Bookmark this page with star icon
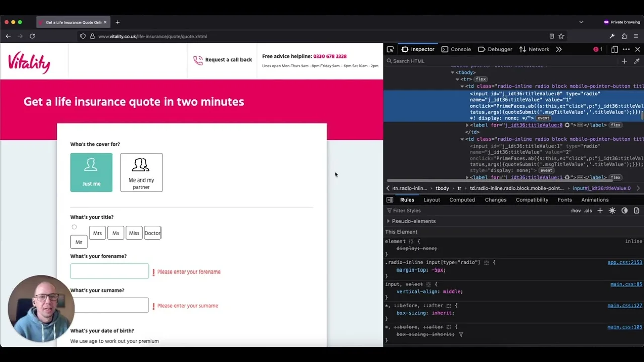The width and height of the screenshot is (644, 362). tap(561, 36)
